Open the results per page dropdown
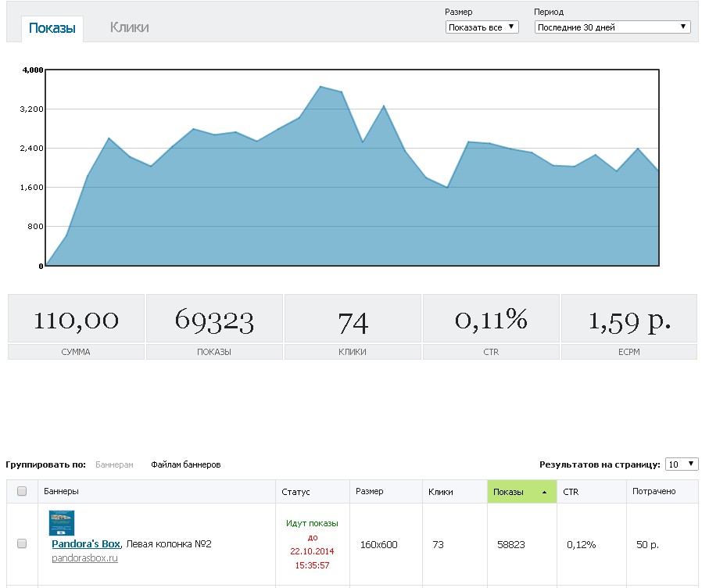Viewport: 709px width, 588px height. pos(682,464)
